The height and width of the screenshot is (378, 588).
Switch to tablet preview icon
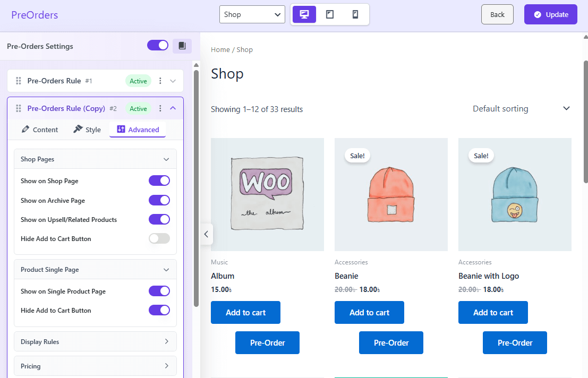(x=330, y=15)
